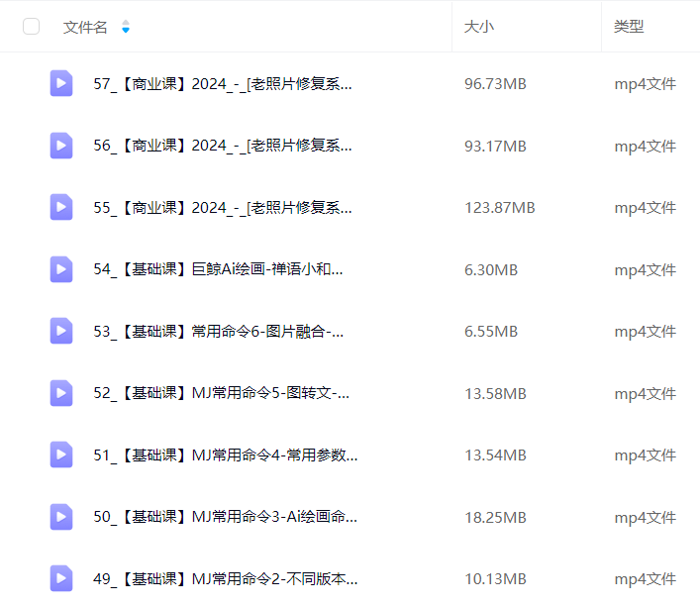The height and width of the screenshot is (606, 700).
Task: Click the video icon for file 55_
Action: coord(61,207)
